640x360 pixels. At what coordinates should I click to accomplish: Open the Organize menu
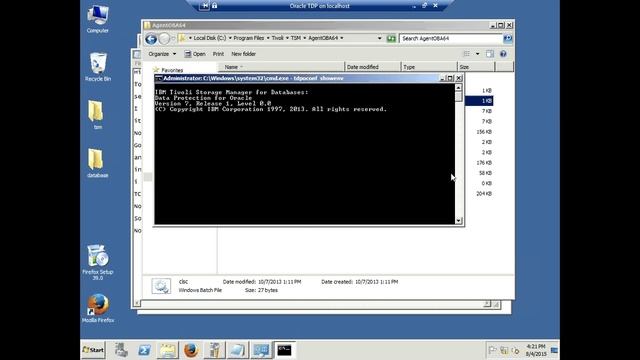coord(162,54)
